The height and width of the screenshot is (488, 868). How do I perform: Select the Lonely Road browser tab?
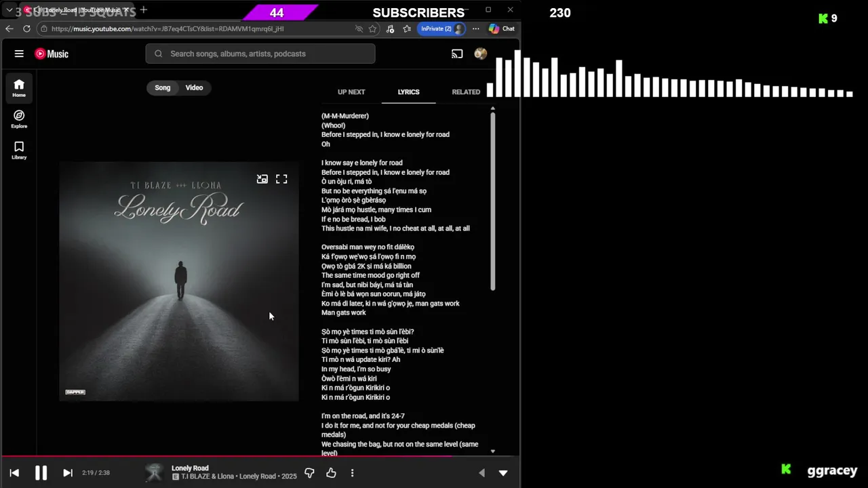tap(77, 10)
